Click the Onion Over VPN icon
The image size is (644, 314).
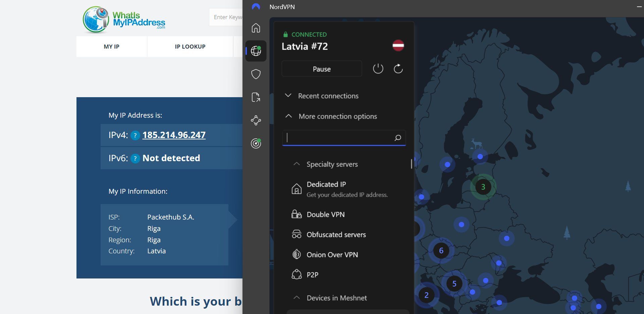tap(297, 254)
